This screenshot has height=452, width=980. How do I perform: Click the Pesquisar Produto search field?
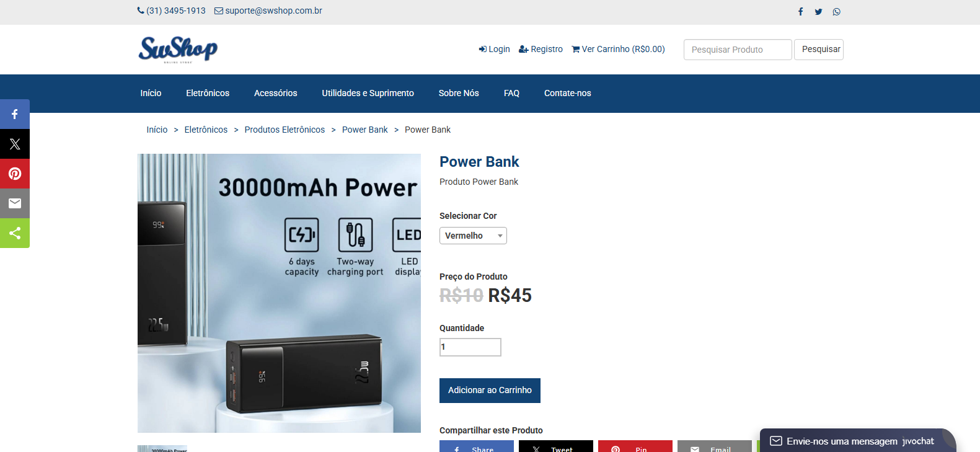[738, 50]
